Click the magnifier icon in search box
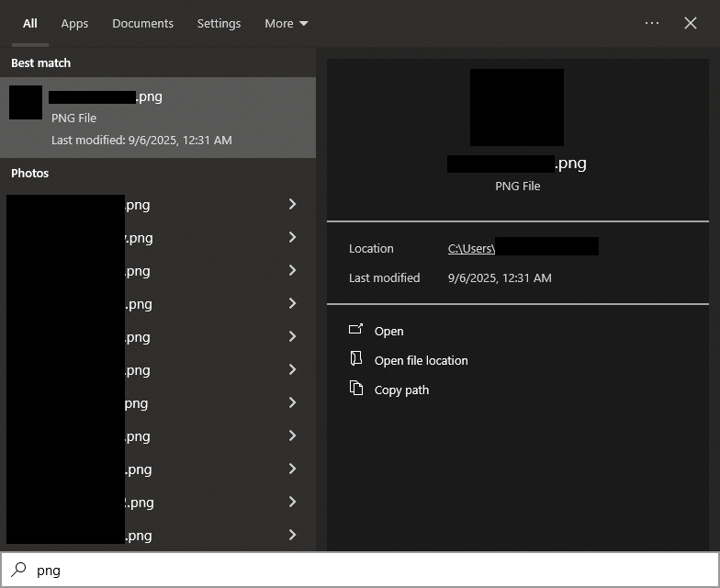The height and width of the screenshot is (588, 720). pos(18,570)
